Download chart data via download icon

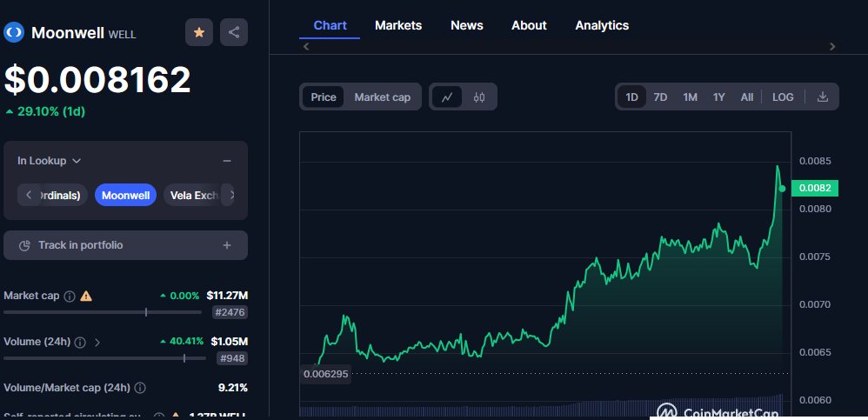(823, 97)
